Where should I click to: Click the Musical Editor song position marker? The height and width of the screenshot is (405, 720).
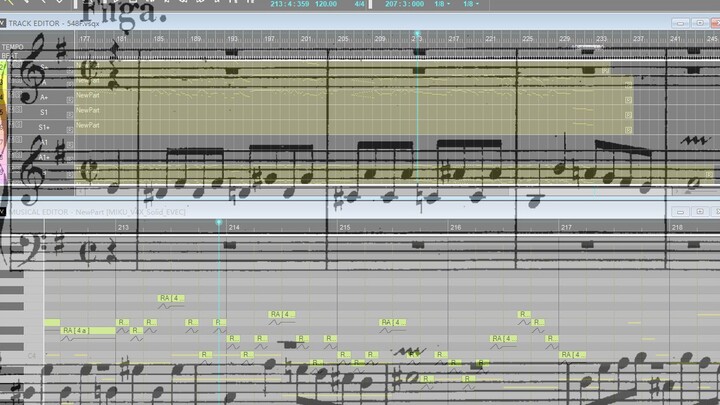[219, 223]
